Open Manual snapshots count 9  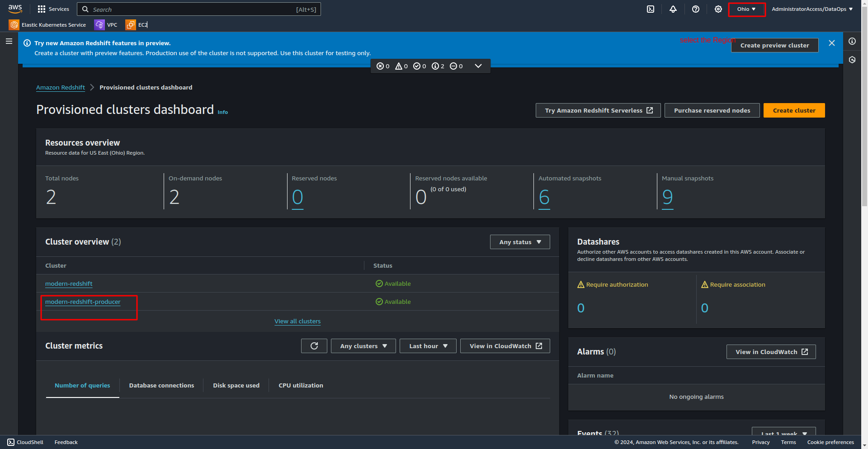(x=668, y=197)
